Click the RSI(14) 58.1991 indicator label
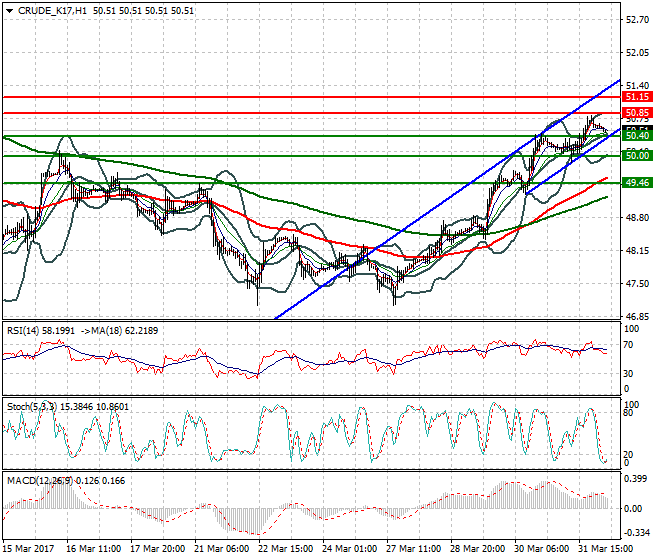The width and height of the screenshot is (660, 560). (41, 331)
